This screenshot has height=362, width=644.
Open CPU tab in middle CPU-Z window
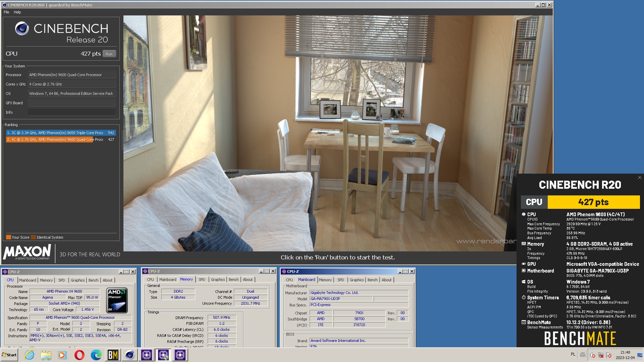[150, 280]
